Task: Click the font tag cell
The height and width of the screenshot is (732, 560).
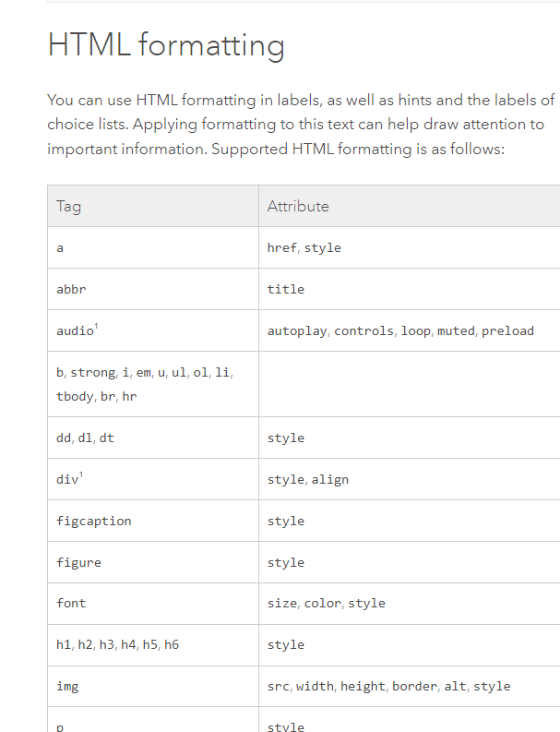Action: [71, 603]
